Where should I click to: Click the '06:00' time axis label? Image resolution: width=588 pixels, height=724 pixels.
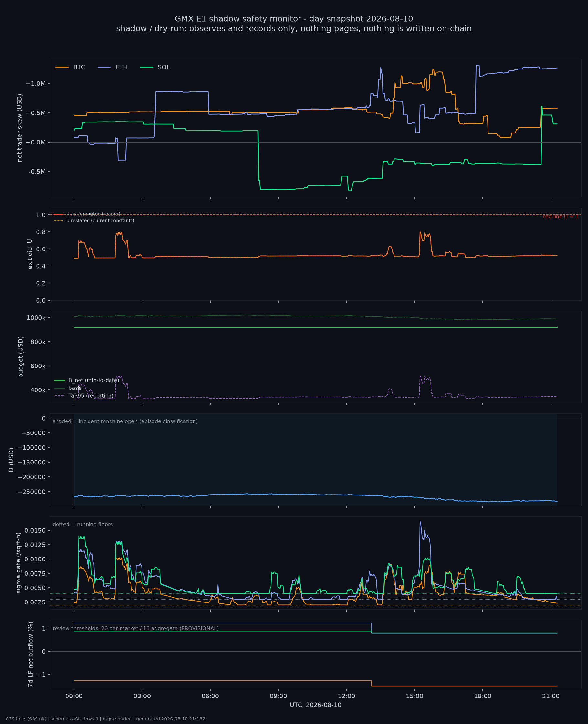pos(210,696)
